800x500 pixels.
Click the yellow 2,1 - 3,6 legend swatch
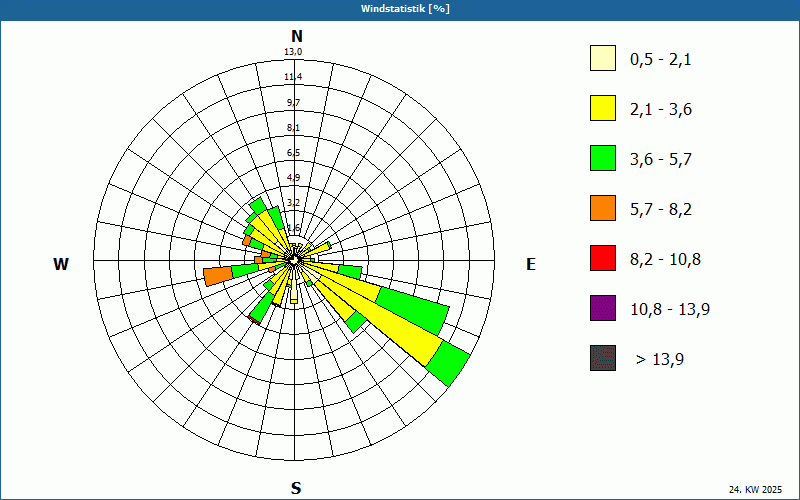coord(603,108)
